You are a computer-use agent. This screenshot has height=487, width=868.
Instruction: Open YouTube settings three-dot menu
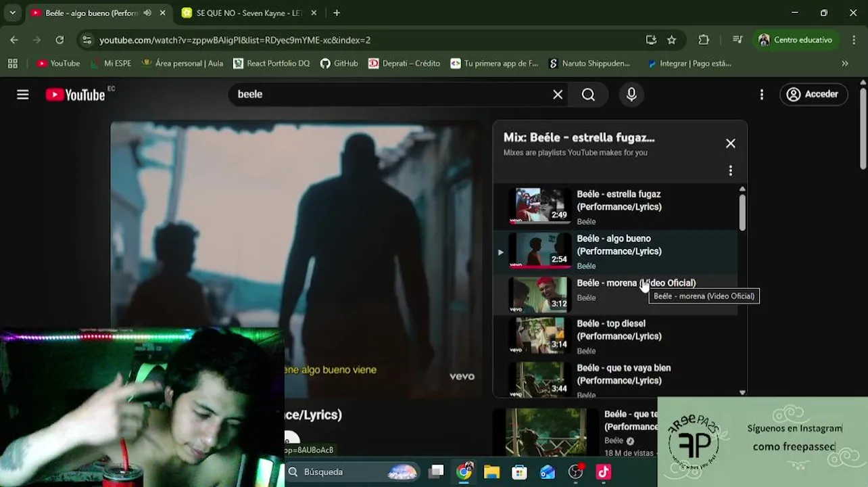click(x=762, y=95)
